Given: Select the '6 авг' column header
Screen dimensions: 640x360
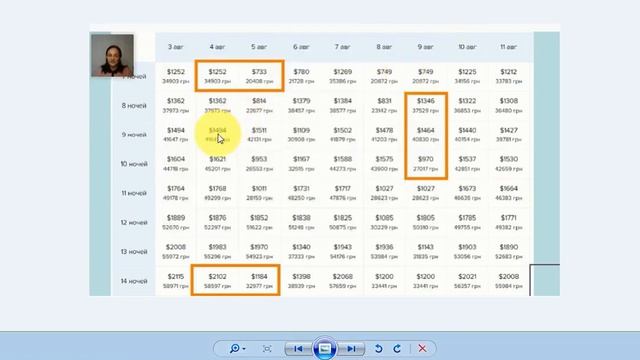Looking at the screenshot, I should click(x=301, y=47).
